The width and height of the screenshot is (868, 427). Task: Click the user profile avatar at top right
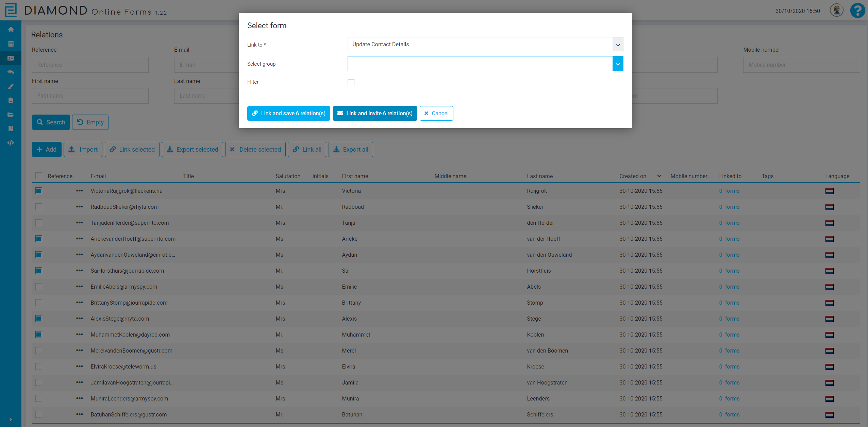[x=836, y=10]
